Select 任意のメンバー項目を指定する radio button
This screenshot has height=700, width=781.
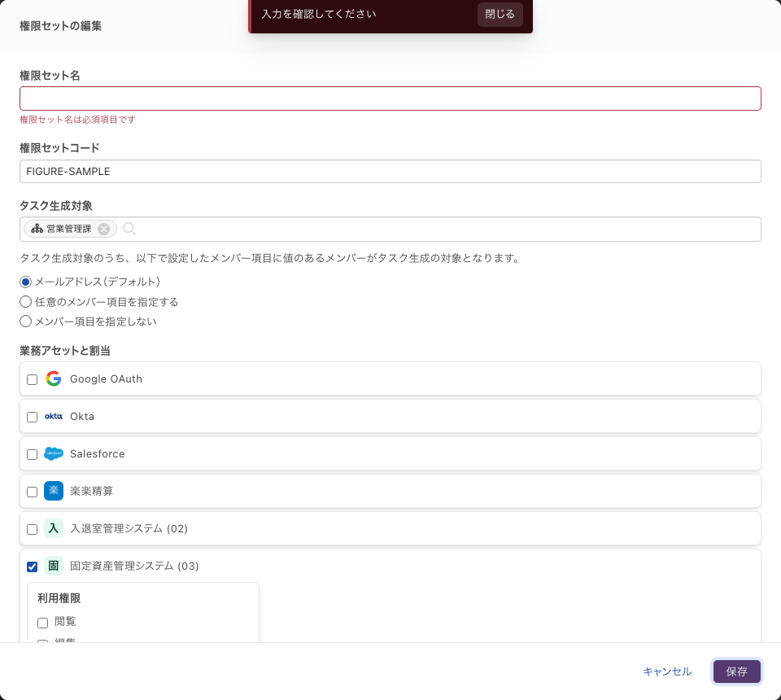(25, 302)
